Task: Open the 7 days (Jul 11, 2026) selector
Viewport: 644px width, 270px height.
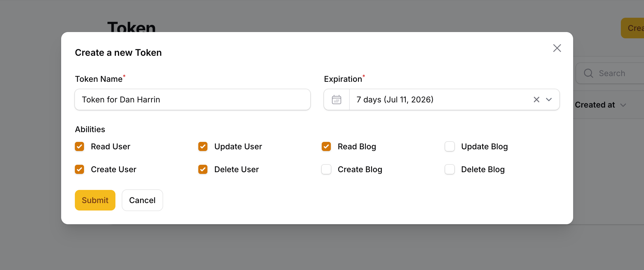Action: pos(441,100)
